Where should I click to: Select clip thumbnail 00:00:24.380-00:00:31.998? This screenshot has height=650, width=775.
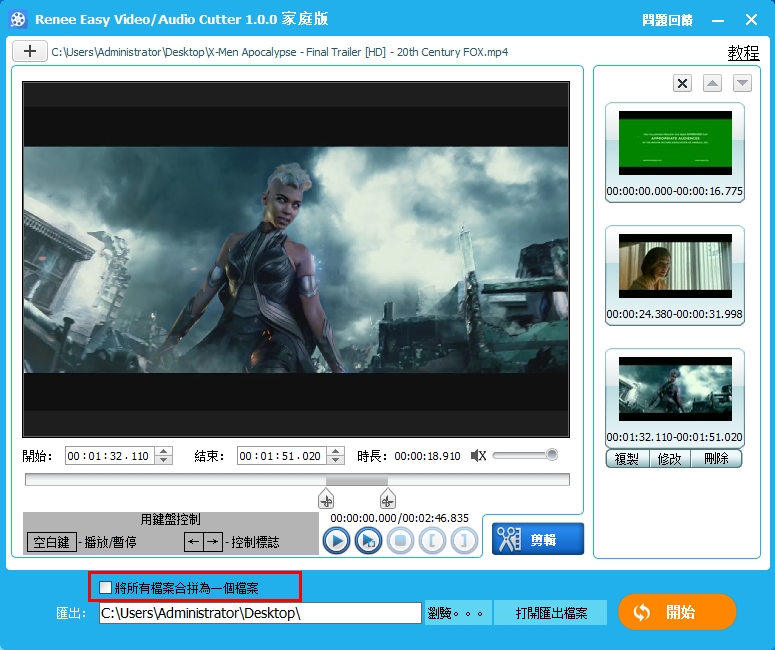coord(675,275)
